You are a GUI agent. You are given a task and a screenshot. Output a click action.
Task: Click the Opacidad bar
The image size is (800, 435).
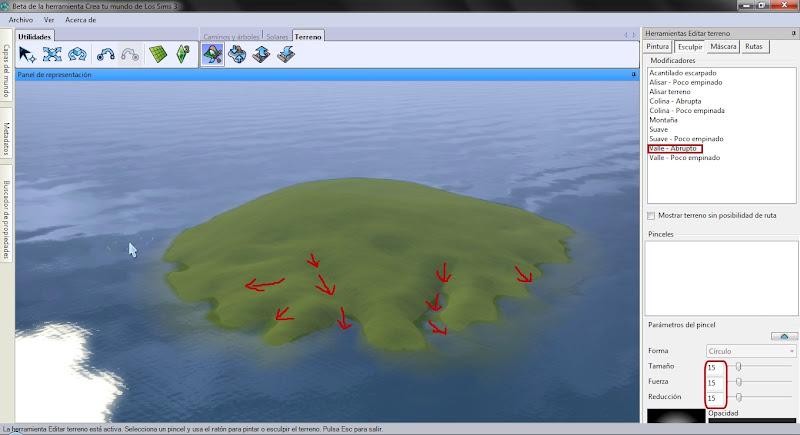click(x=752, y=421)
